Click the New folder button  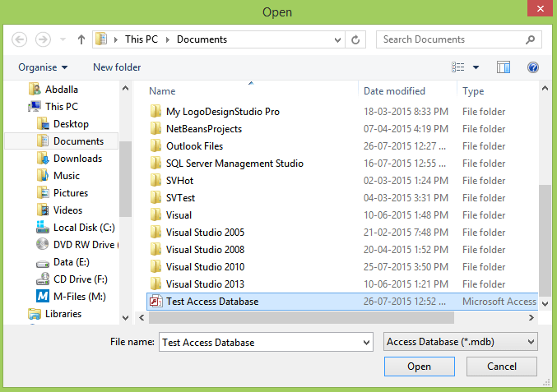pyautogui.click(x=117, y=67)
